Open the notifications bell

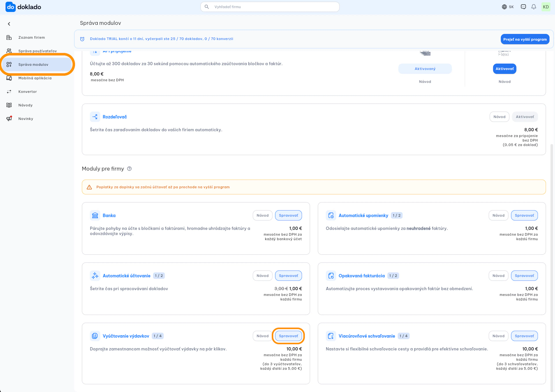point(534,7)
